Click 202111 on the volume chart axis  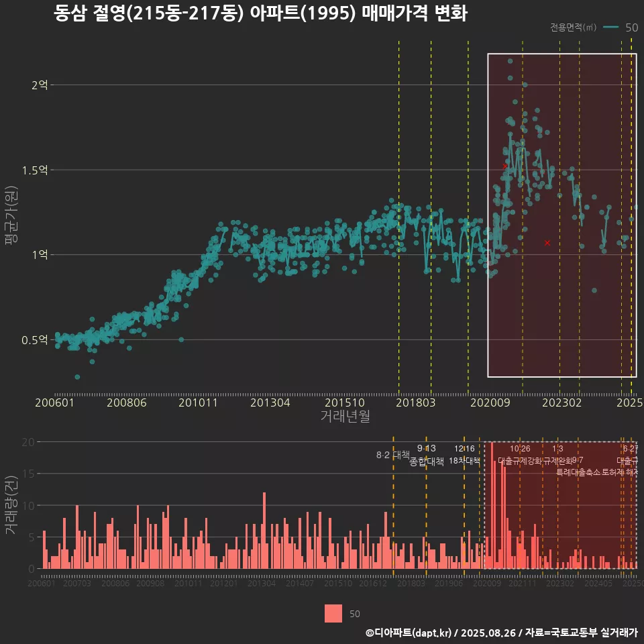523,583
